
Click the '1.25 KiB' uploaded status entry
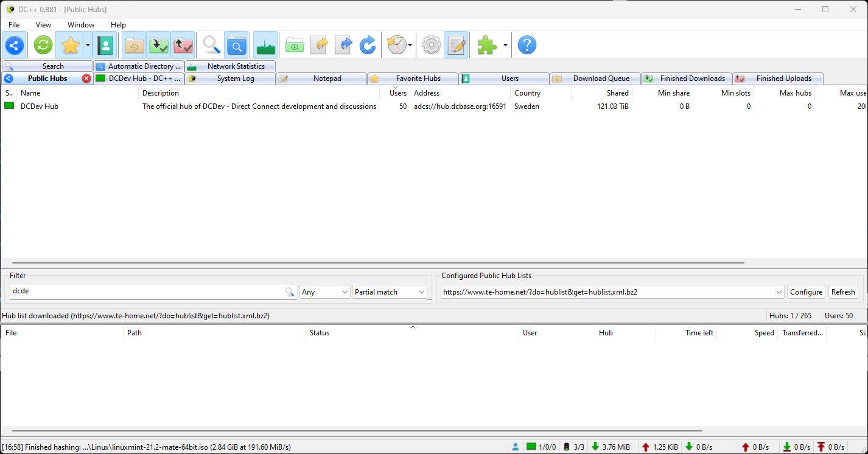pos(660,447)
